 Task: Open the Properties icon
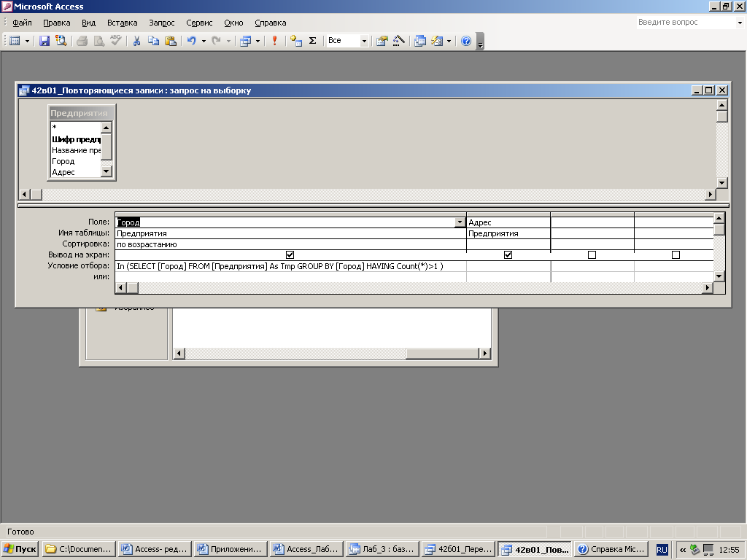pos(382,41)
